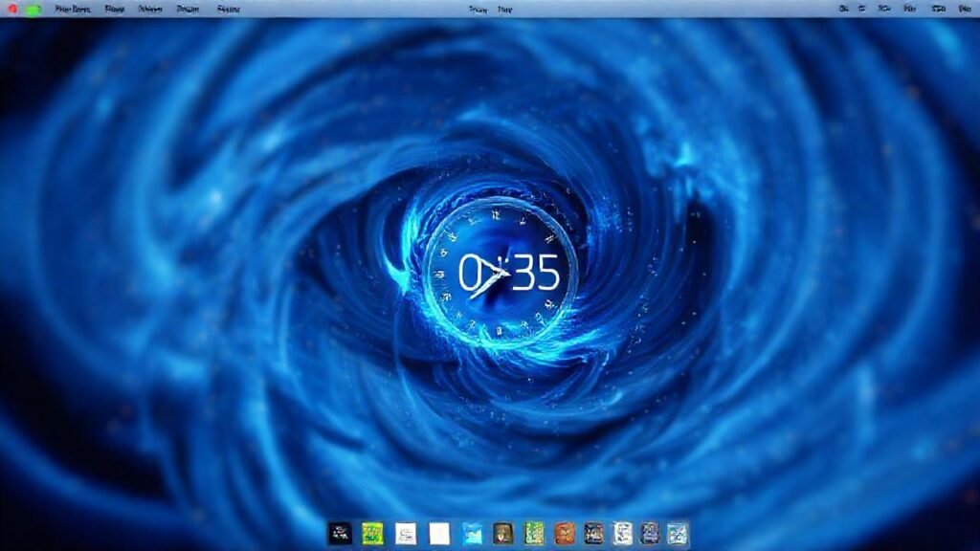This screenshot has height=551, width=980.
Task: Open the leftmost status icon in menu bar
Action: click(x=843, y=9)
